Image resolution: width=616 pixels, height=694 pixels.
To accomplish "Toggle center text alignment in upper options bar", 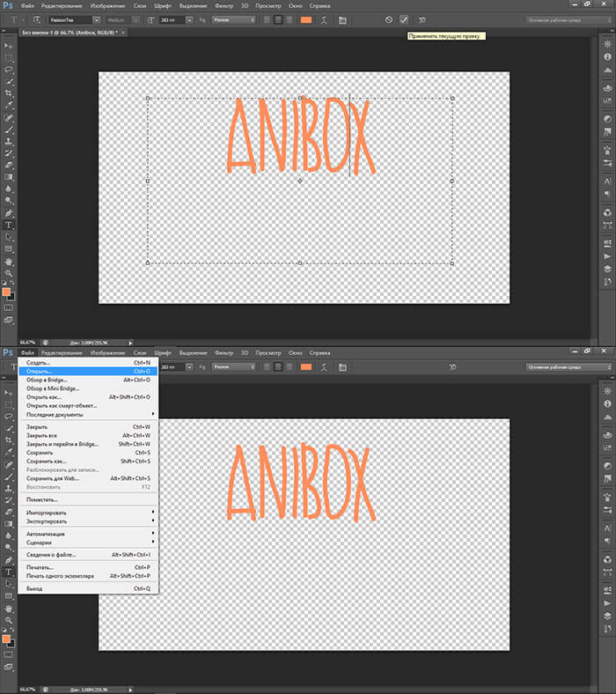I will 278,18.
